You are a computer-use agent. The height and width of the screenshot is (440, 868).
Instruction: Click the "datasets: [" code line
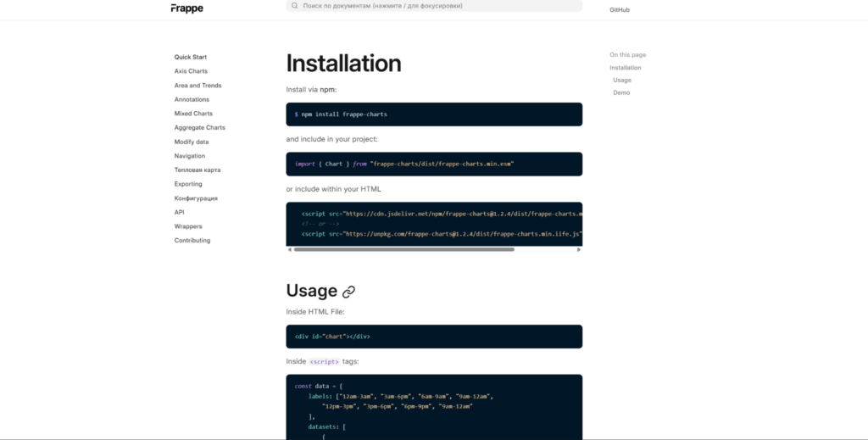coord(326,427)
